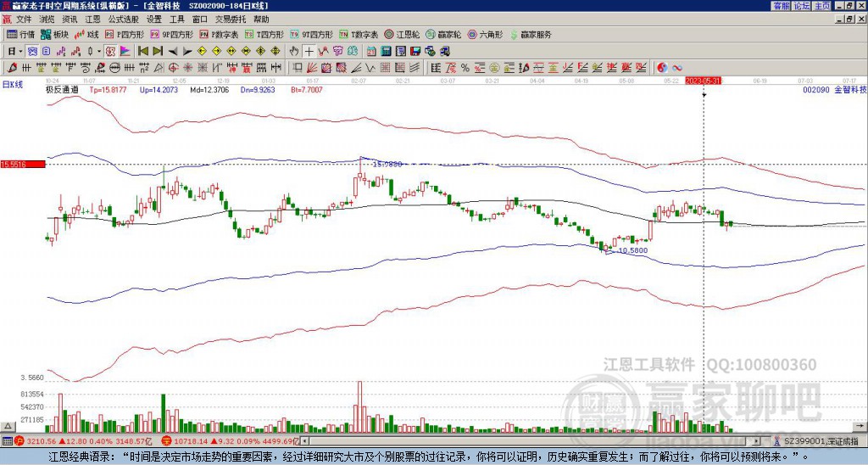Open the 文件 menu

click(24, 20)
